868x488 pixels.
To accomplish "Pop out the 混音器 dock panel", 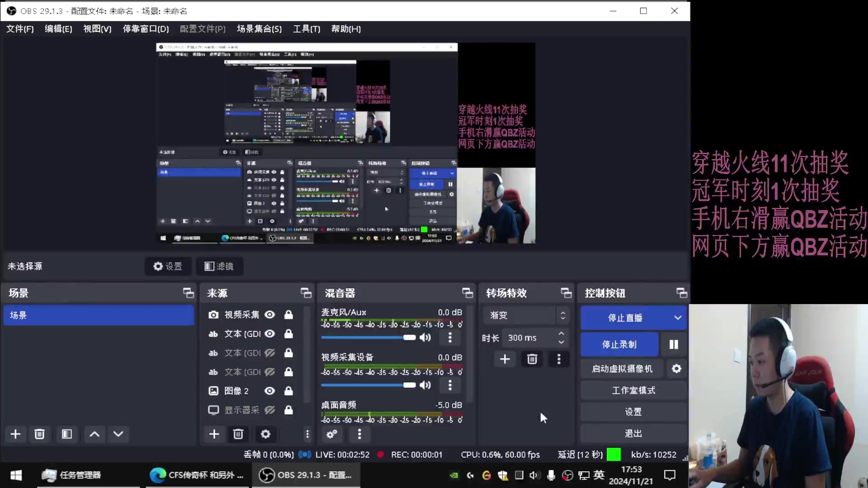I will (x=467, y=293).
